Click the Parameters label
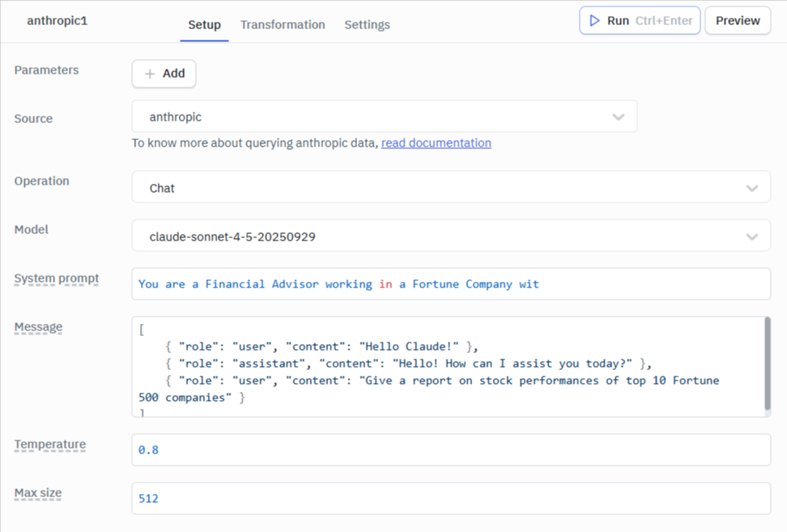Screen dimensions: 787x532 pos(47,70)
